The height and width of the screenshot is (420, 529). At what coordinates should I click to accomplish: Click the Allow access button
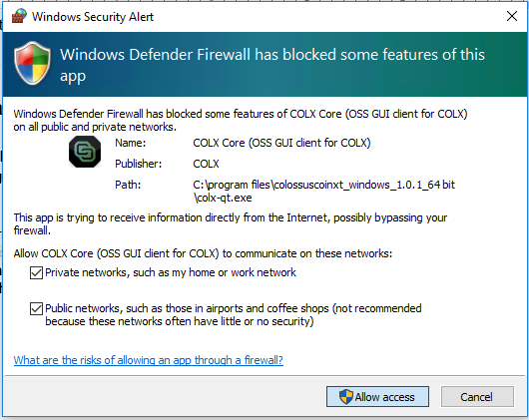pos(377,397)
